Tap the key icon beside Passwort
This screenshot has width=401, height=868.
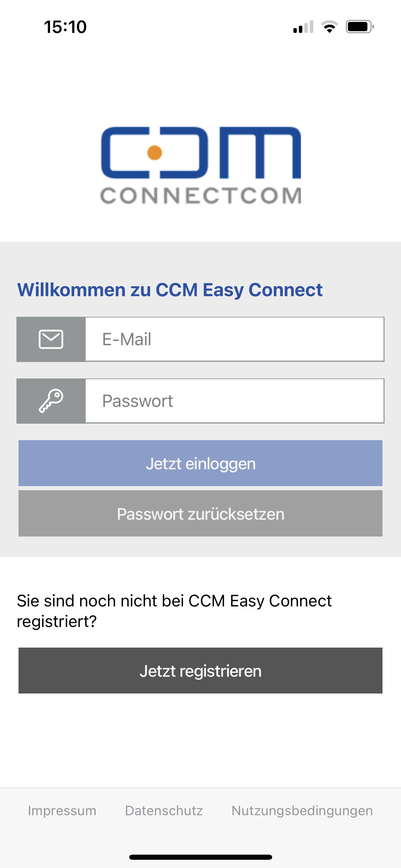51,401
